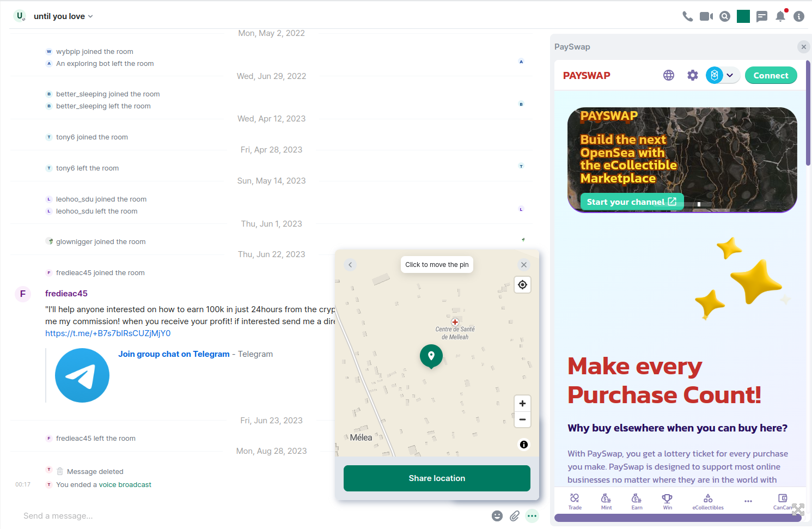Open the threads panel icon

pyautogui.click(x=762, y=16)
